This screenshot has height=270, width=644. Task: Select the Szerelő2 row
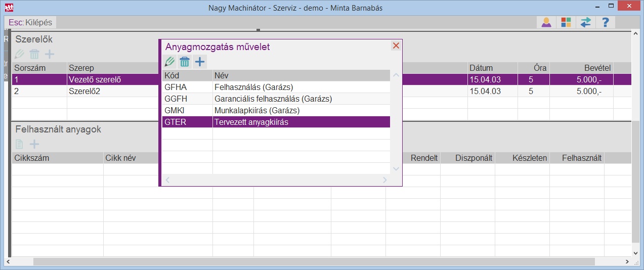321,91
